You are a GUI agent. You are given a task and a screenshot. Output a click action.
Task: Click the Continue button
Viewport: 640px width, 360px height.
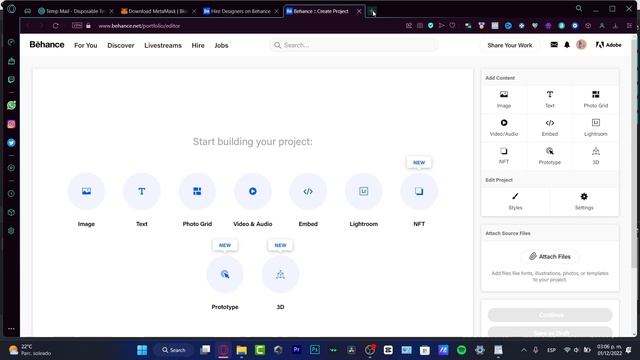tap(550, 315)
